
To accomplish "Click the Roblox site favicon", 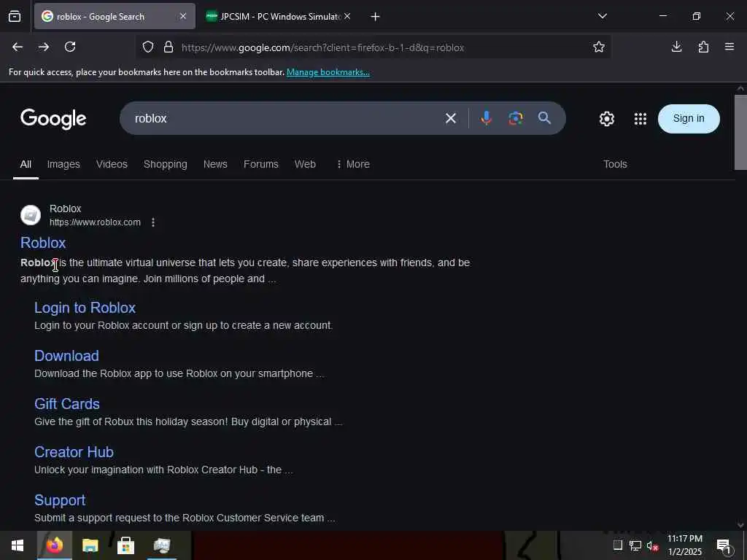I will click(x=31, y=215).
